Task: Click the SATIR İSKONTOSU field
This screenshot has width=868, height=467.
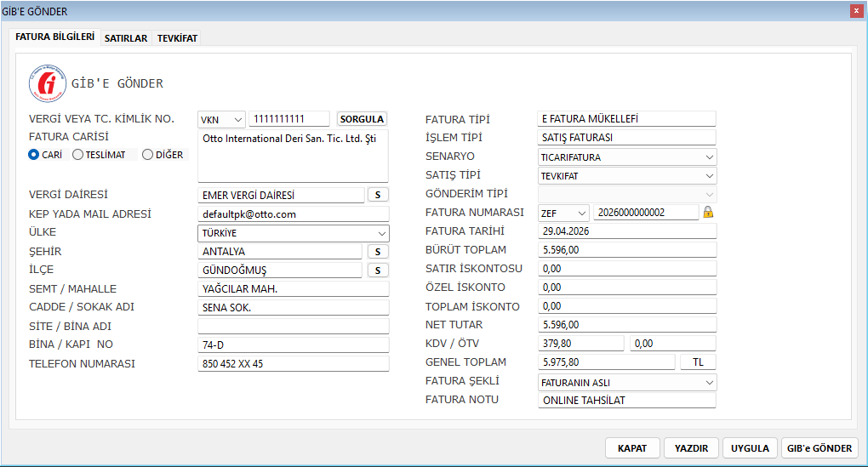Action: tap(627, 268)
